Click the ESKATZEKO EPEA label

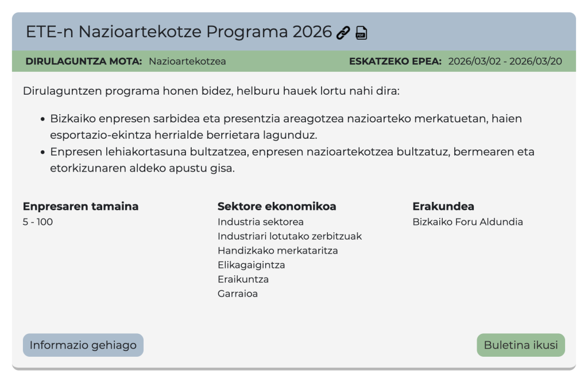[x=395, y=61]
